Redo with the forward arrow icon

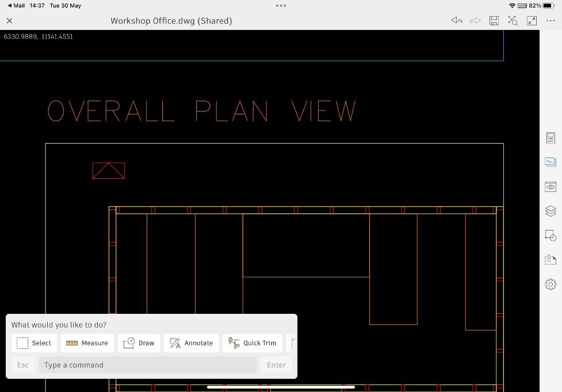475,21
